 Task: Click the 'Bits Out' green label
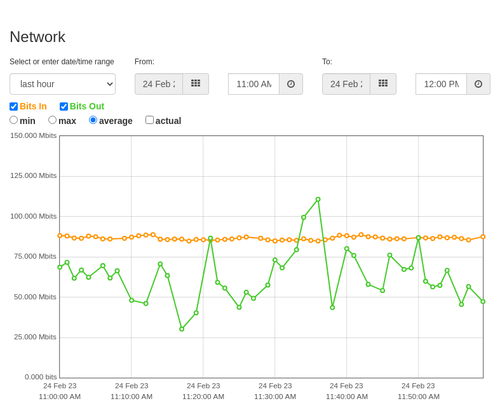pos(87,106)
